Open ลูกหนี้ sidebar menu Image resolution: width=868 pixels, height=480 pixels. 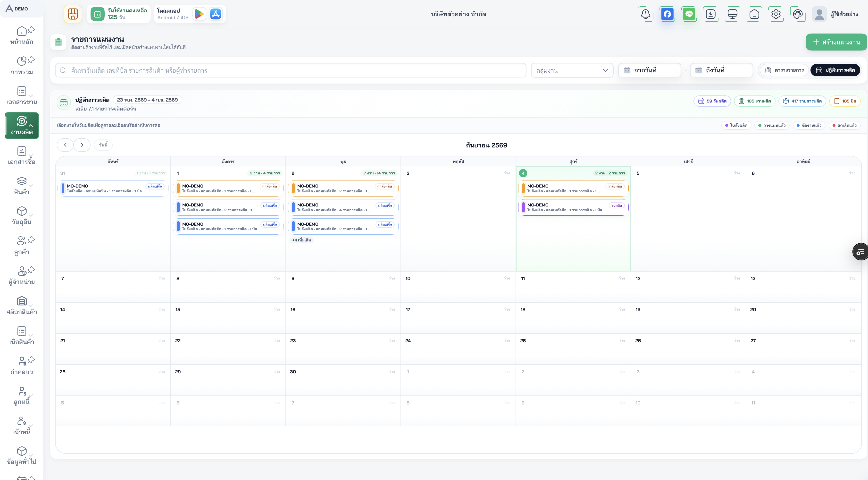[22, 396]
